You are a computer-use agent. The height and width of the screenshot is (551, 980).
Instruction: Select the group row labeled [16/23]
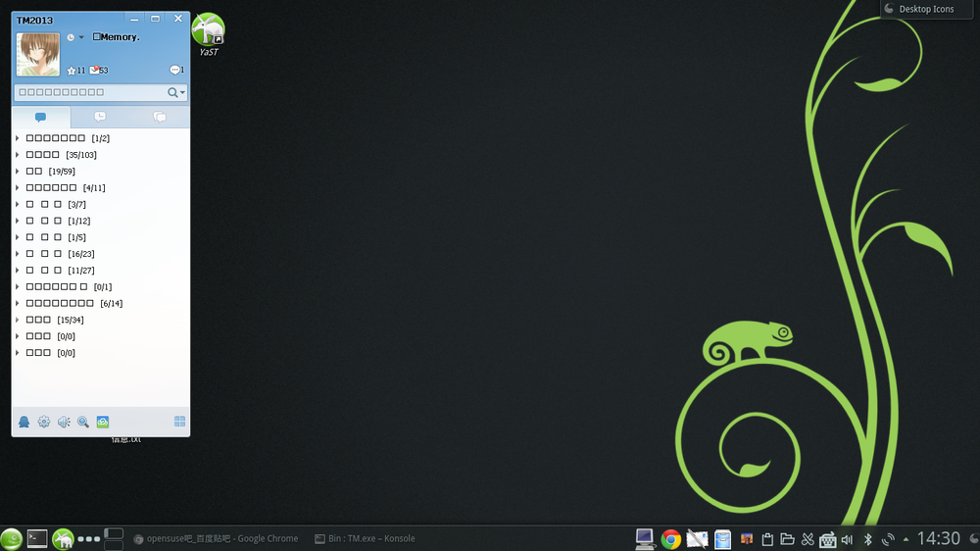point(101,254)
